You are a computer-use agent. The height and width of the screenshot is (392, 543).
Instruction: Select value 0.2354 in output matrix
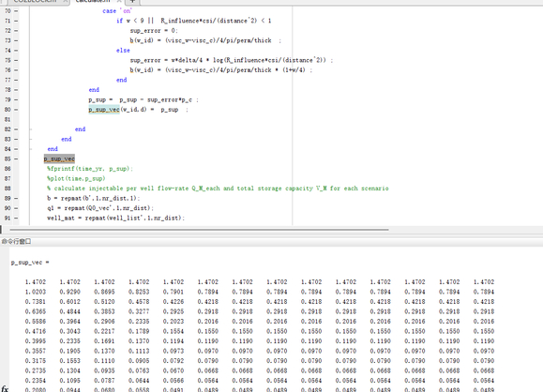(36, 381)
